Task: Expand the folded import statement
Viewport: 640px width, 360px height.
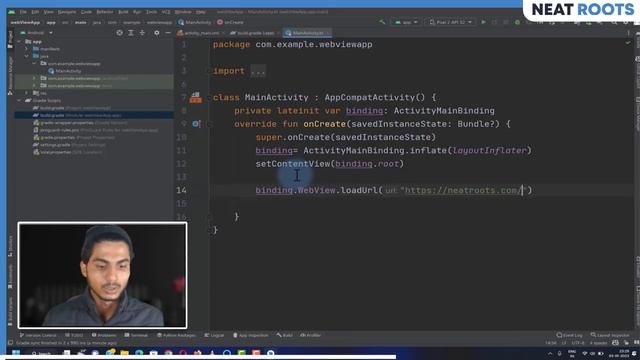Action: [x=258, y=71]
